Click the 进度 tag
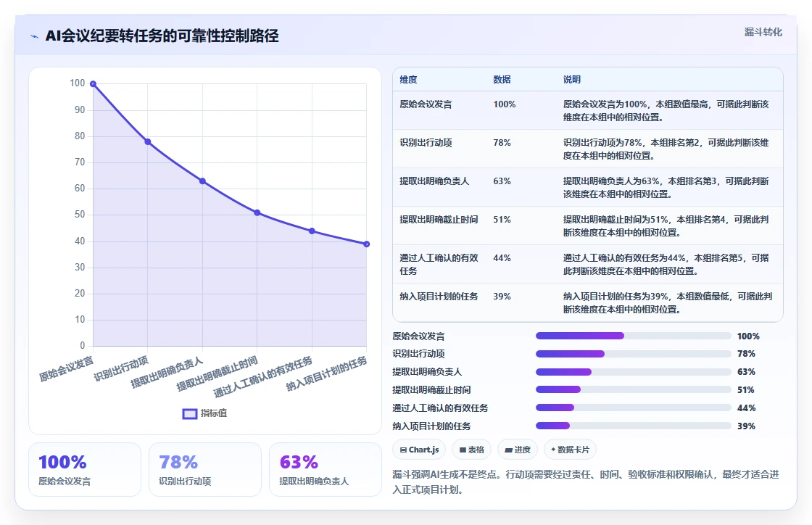This screenshot has width=812, height=525. 518,450
